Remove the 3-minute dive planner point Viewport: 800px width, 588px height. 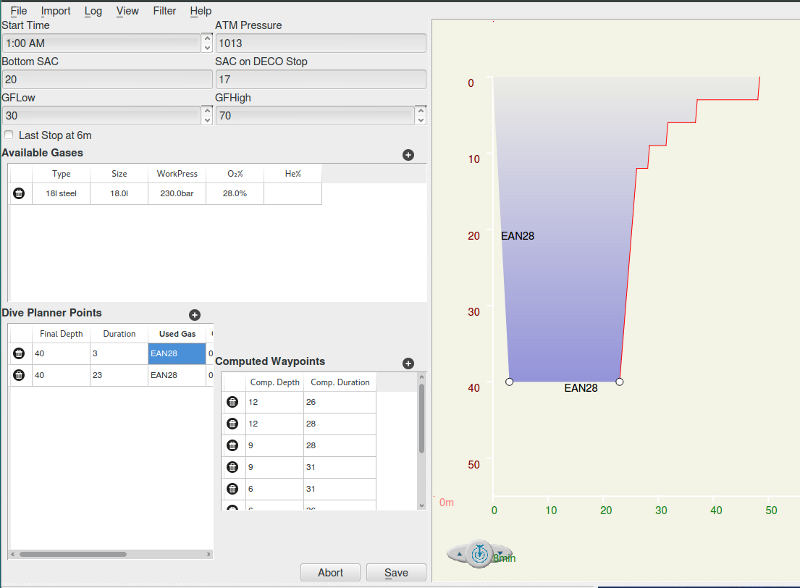(18, 353)
